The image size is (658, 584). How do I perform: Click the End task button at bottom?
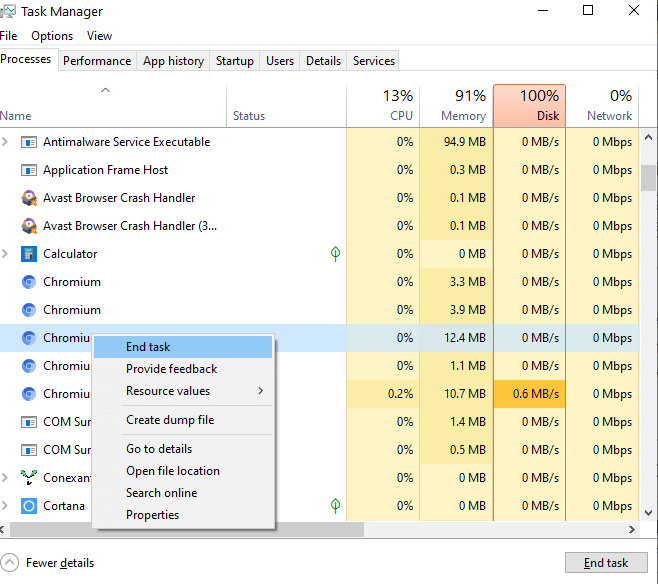pyautogui.click(x=606, y=563)
